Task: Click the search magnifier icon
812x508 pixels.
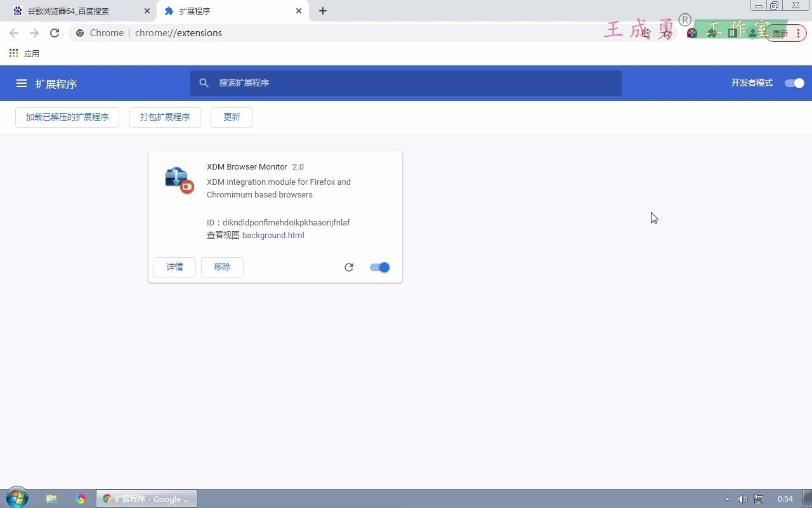Action: (x=204, y=83)
